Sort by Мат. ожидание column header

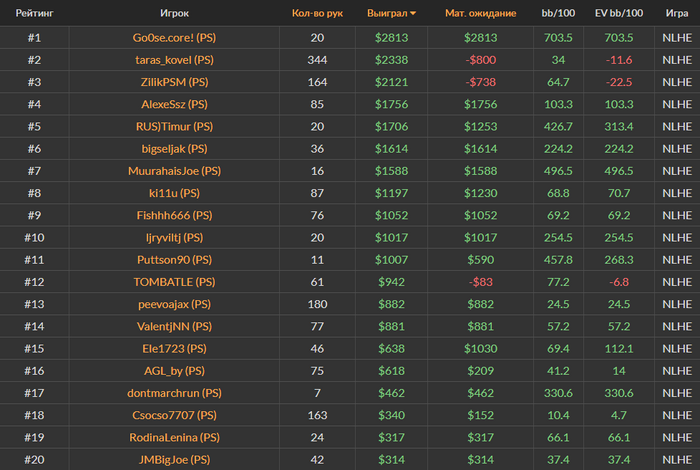[480, 14]
